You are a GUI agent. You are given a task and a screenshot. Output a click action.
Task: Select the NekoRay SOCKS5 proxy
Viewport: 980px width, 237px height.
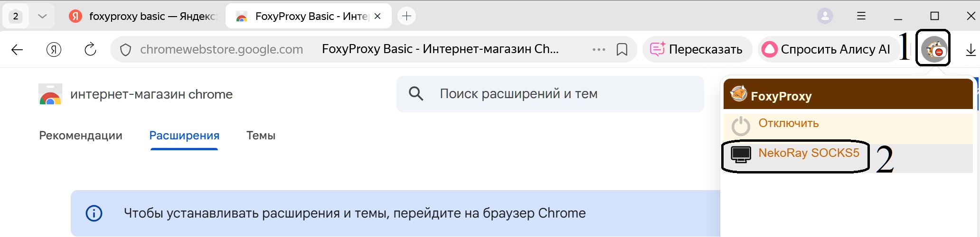coord(808,153)
